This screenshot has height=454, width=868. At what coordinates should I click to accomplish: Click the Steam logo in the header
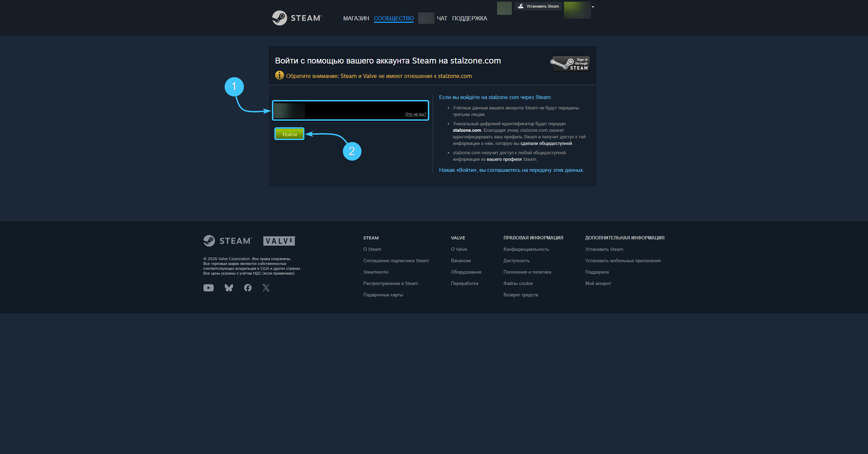[x=297, y=18]
